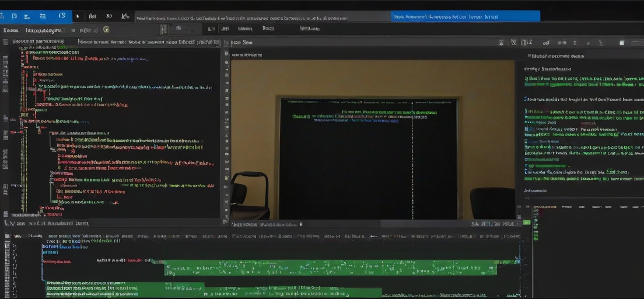This screenshot has height=299, width=644.
Task: Click the small black arrow icon beside the blue toolbar
Action: point(78,16)
